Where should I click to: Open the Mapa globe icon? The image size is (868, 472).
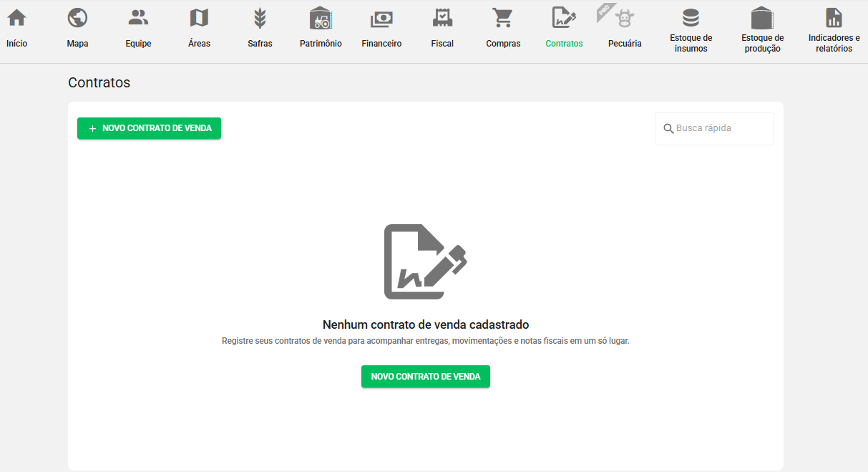(x=77, y=18)
